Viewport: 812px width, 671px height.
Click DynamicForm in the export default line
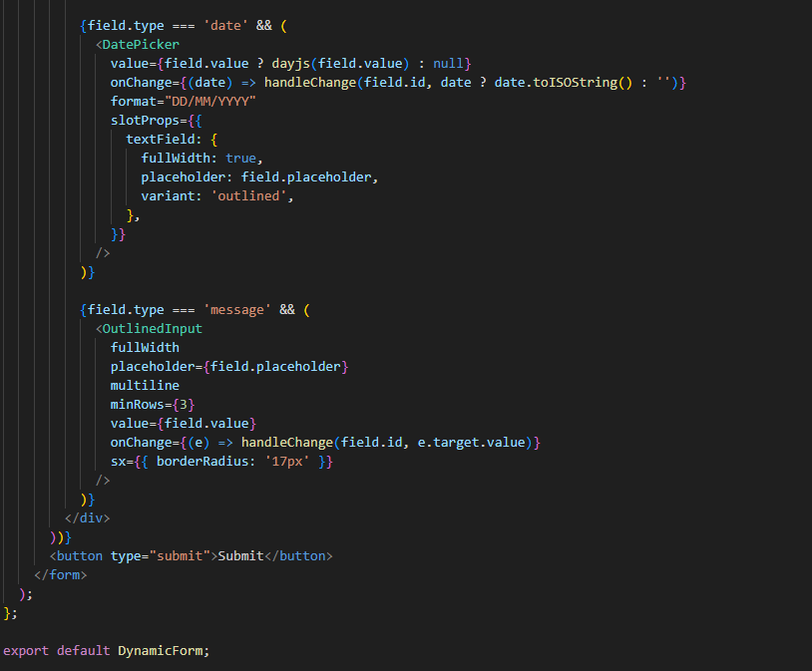click(163, 650)
